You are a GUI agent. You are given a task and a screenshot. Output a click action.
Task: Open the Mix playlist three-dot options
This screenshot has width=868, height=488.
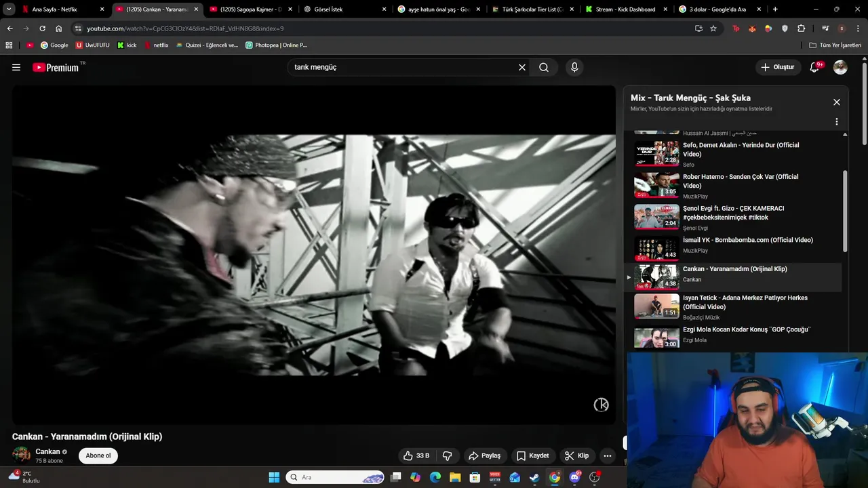click(x=837, y=121)
